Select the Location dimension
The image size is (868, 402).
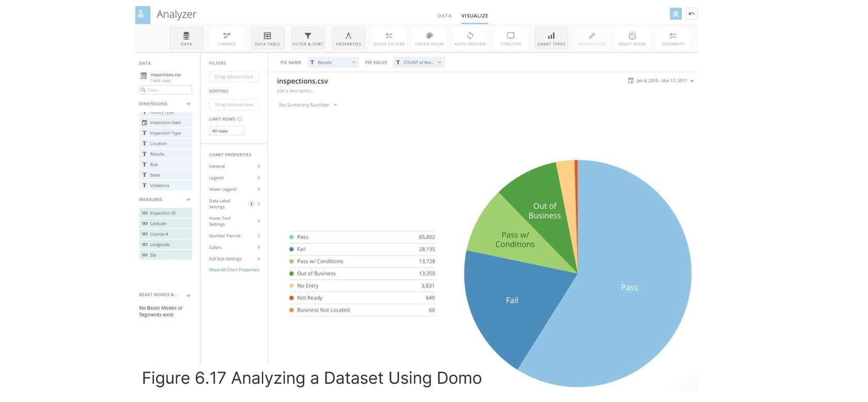pos(165,143)
